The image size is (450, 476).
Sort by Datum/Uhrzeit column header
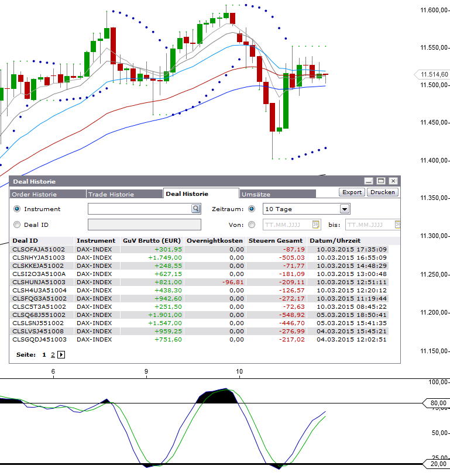(335, 241)
